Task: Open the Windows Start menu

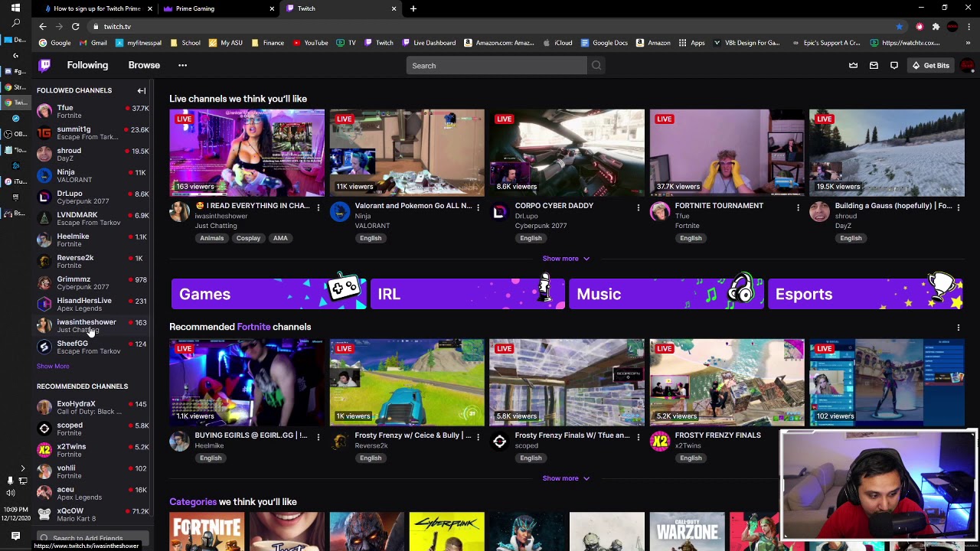Action: coord(15,8)
